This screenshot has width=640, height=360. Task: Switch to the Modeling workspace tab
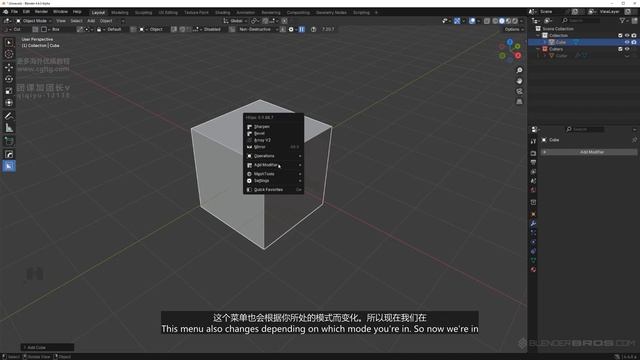click(x=120, y=13)
